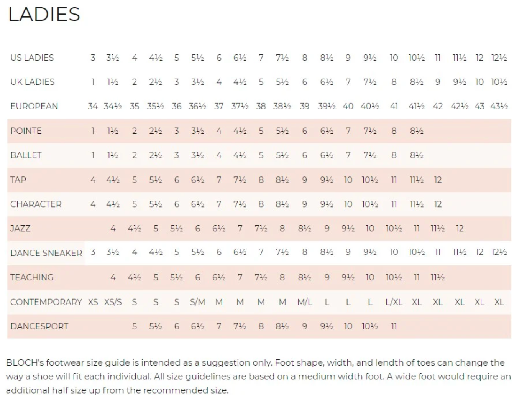The width and height of the screenshot is (532, 415).
Task: Click the TAP row label
Action: 18,180
